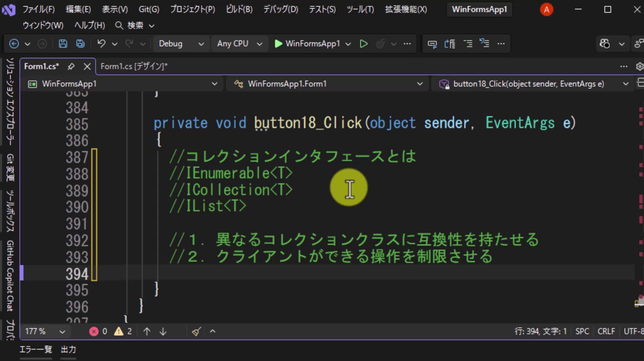644x361 pixels.
Task: Go to next issue down arrow
Action: pyautogui.click(x=163, y=331)
